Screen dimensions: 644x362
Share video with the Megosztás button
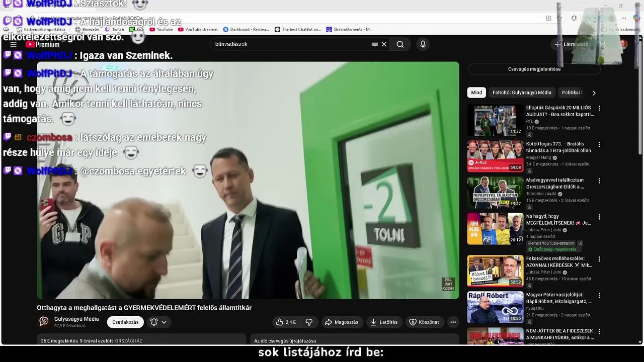coord(342,322)
